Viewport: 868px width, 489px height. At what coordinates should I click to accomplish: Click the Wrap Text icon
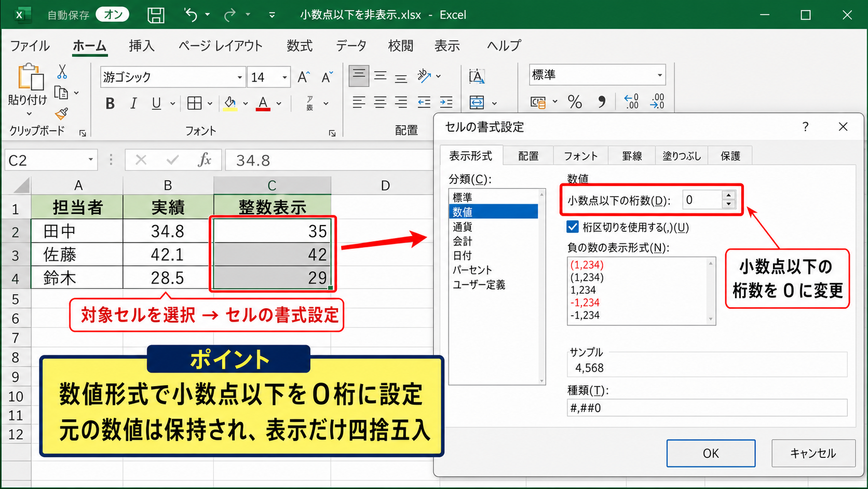tap(477, 76)
